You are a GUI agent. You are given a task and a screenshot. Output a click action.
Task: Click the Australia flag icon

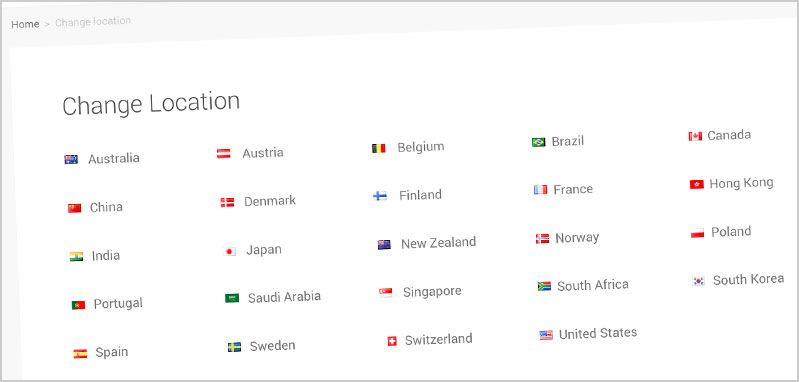tap(71, 159)
